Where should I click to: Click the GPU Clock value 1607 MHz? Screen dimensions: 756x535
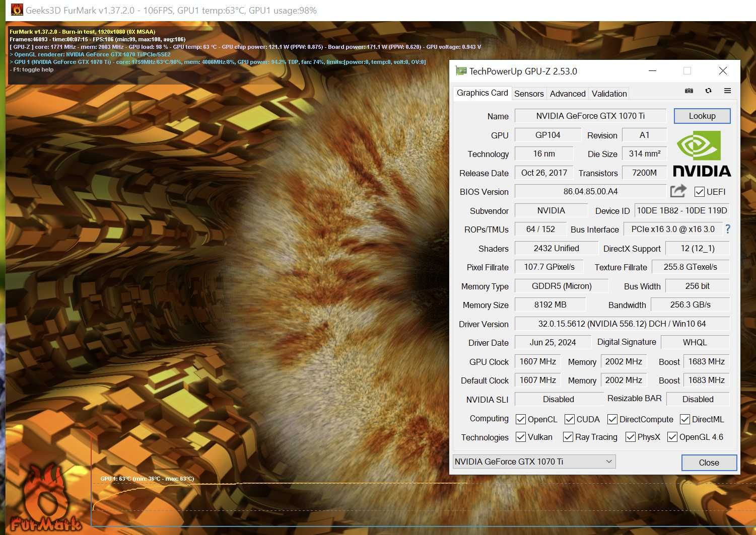(537, 361)
